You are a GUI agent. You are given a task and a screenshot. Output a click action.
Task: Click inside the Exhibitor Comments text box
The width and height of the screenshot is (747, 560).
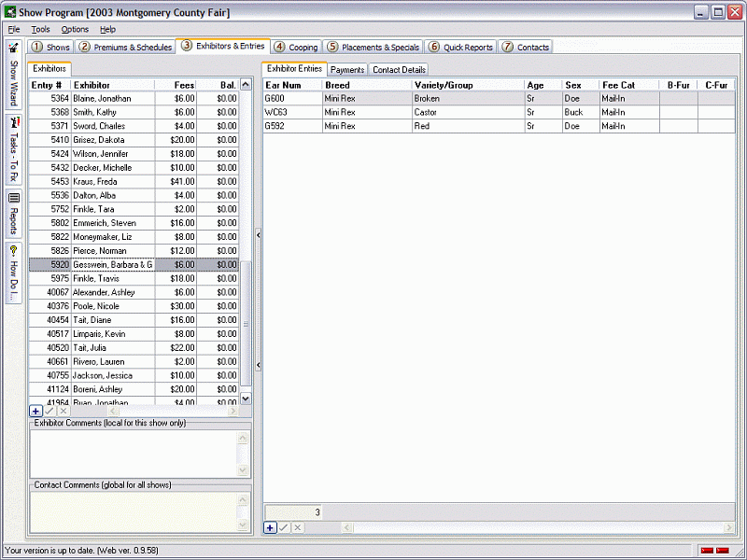(x=134, y=454)
